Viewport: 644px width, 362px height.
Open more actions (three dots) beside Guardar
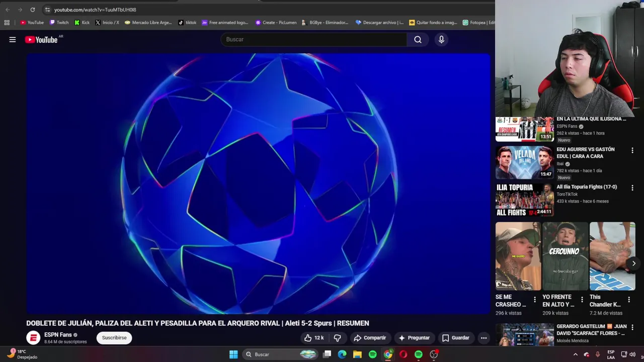click(x=484, y=338)
